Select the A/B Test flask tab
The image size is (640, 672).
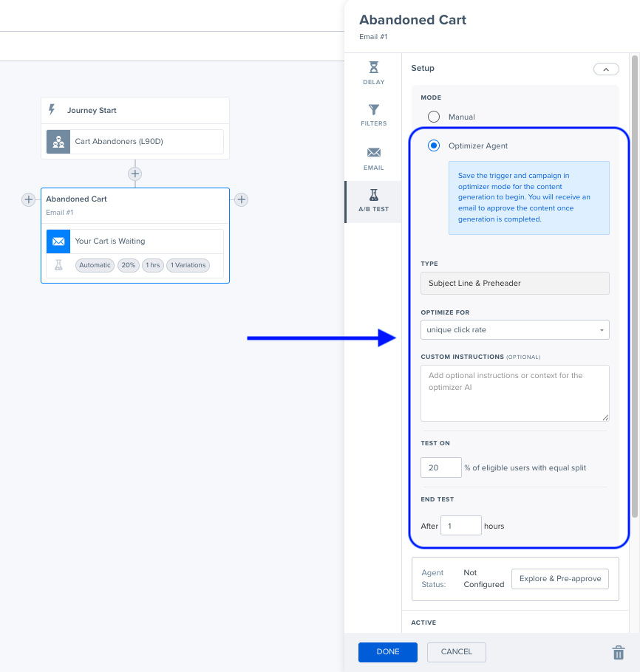[373, 201]
